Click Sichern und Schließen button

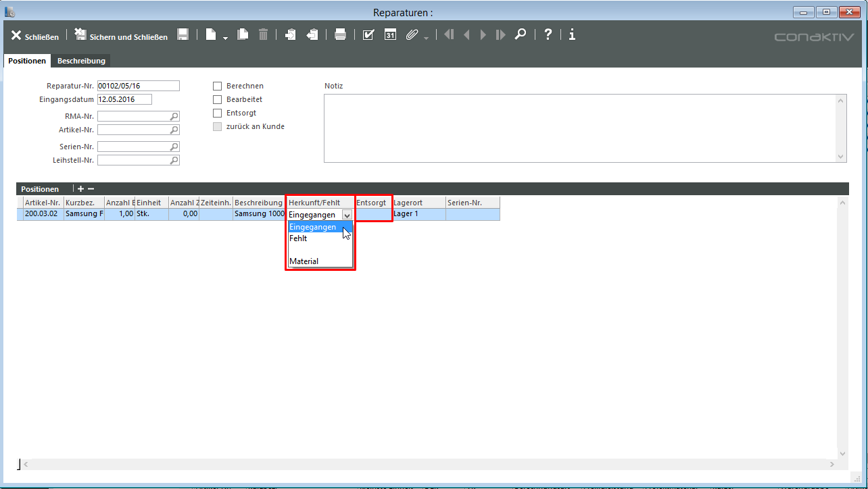pos(121,36)
